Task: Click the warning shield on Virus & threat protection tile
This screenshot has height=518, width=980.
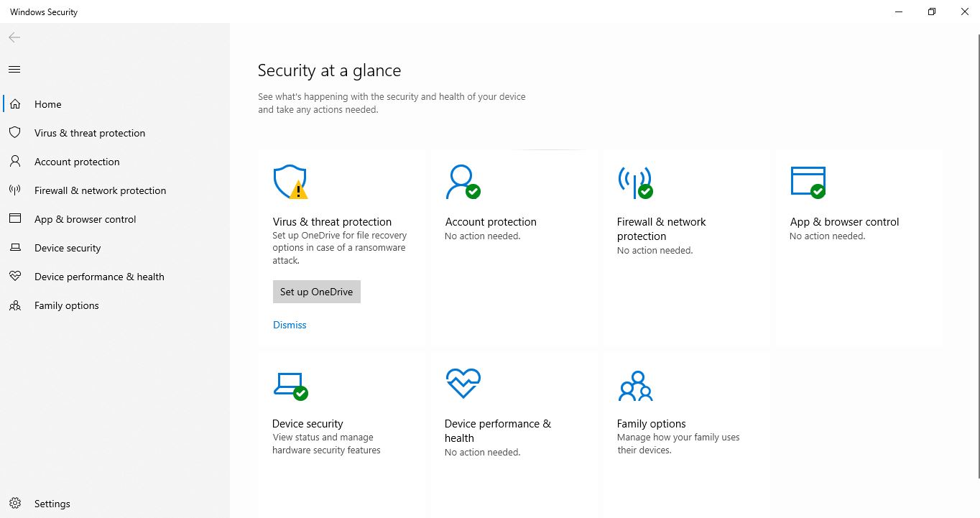Action: tap(290, 181)
